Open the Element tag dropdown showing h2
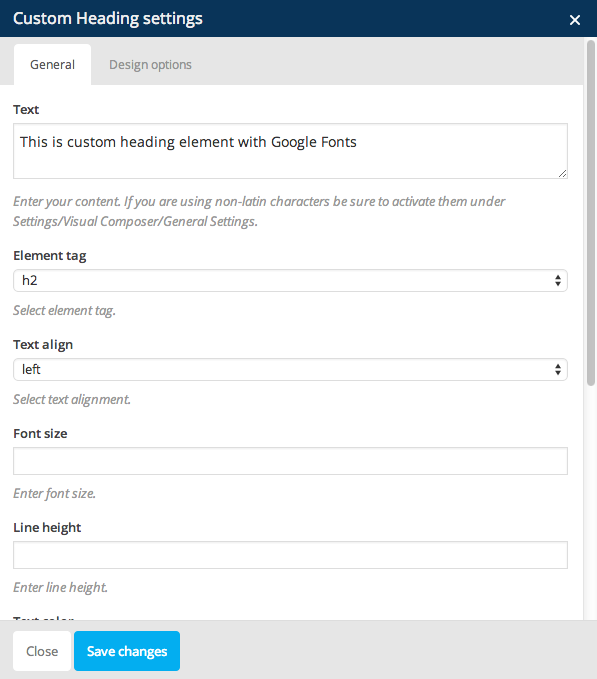 pos(290,280)
